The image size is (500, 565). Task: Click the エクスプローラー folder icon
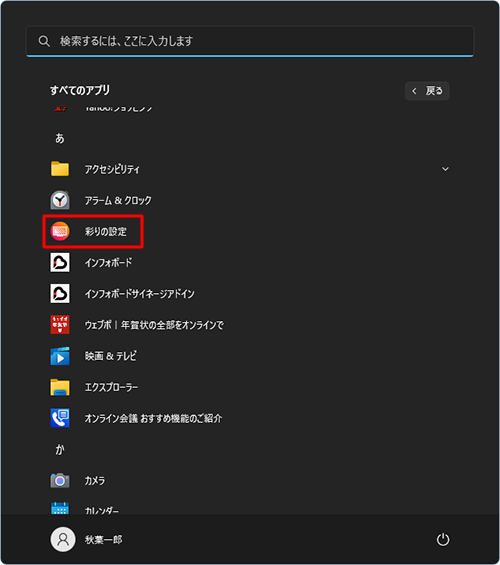coord(60,387)
